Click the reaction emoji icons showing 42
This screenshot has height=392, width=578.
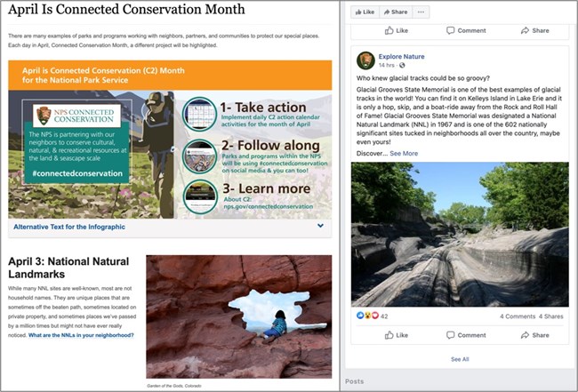[x=366, y=316]
